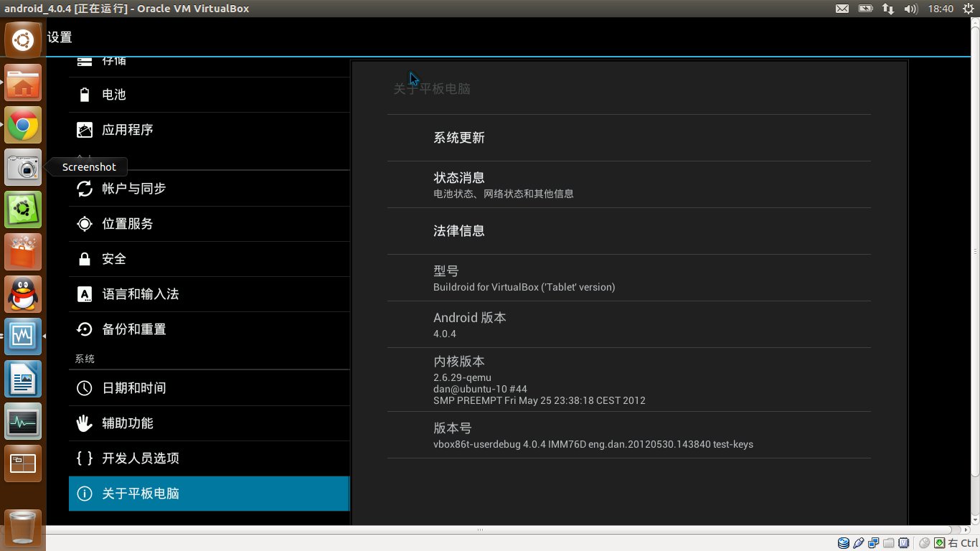The image size is (980, 551).
Task: Click the sync arrows icon beside 帐户与同步
Action: point(85,189)
